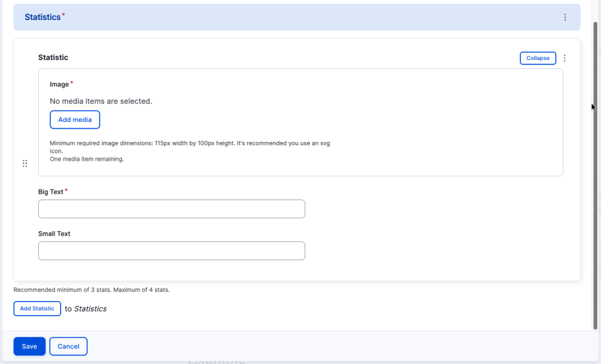Open the Statistics header kebab menu
Viewport: 601px width, 364px height.
point(565,18)
